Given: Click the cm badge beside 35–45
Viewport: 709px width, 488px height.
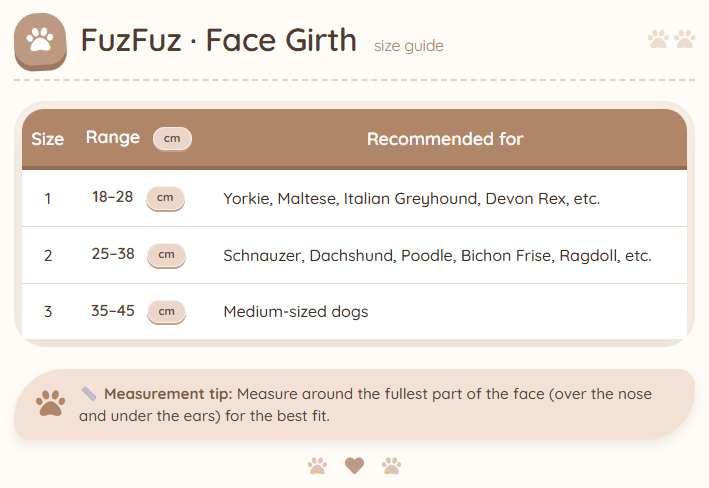Looking at the screenshot, I should coord(166,312).
